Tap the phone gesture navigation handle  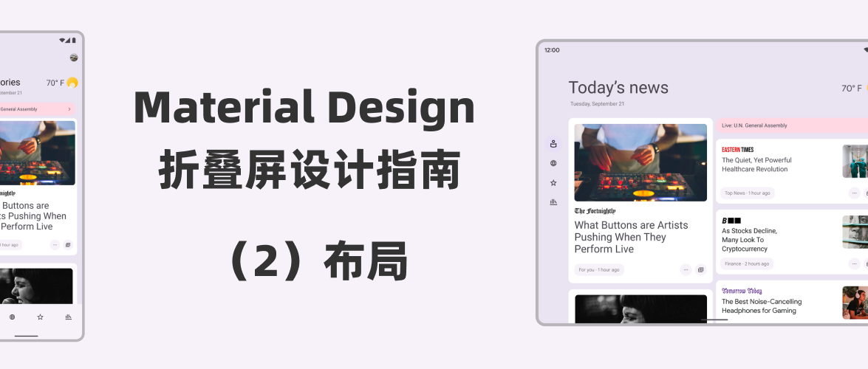click(x=27, y=336)
